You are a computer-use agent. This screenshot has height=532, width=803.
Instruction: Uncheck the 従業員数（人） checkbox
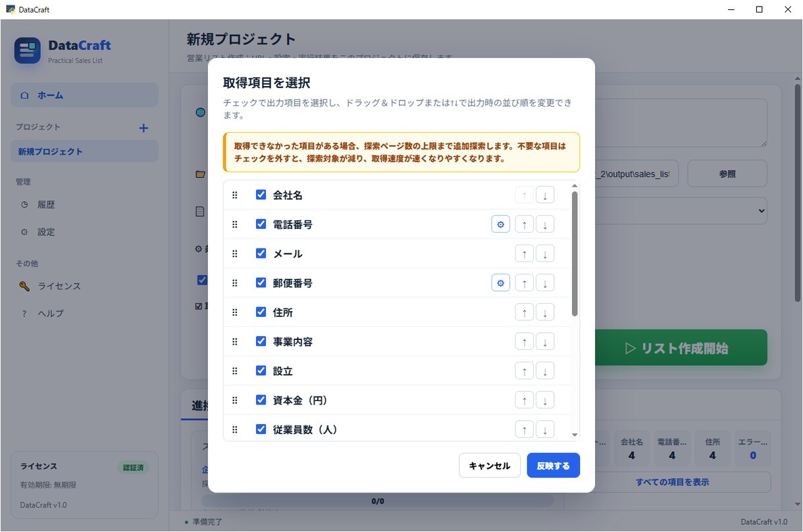pyautogui.click(x=261, y=429)
